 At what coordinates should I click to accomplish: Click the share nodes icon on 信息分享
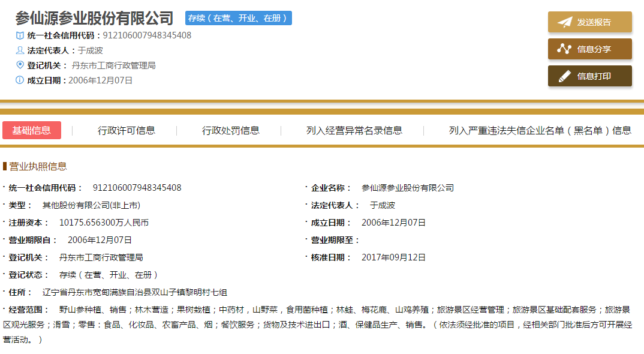564,49
